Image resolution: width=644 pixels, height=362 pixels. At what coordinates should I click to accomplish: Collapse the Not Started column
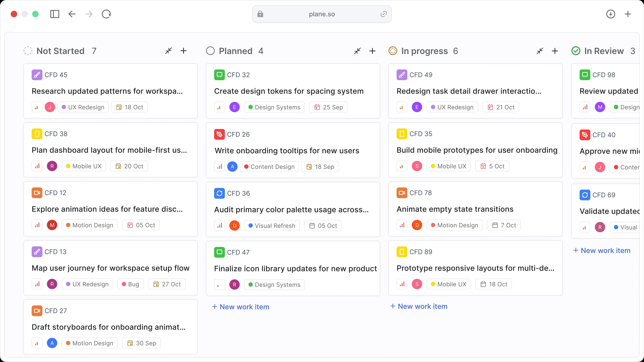pos(169,51)
